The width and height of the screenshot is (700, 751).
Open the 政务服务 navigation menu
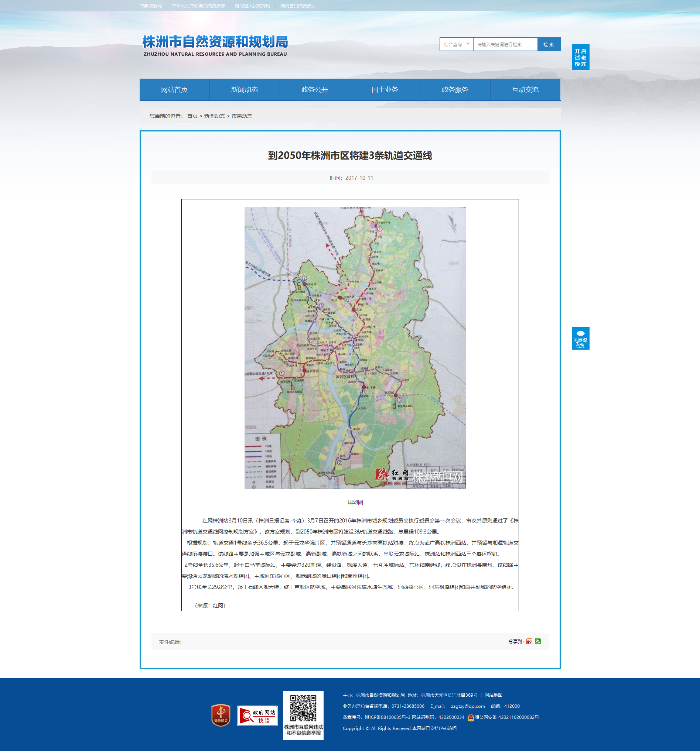455,89
